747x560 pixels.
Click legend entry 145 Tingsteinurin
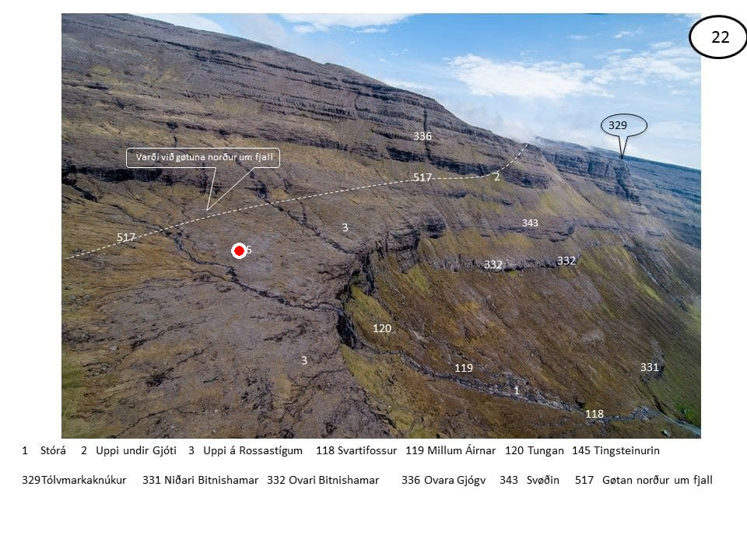(x=616, y=450)
